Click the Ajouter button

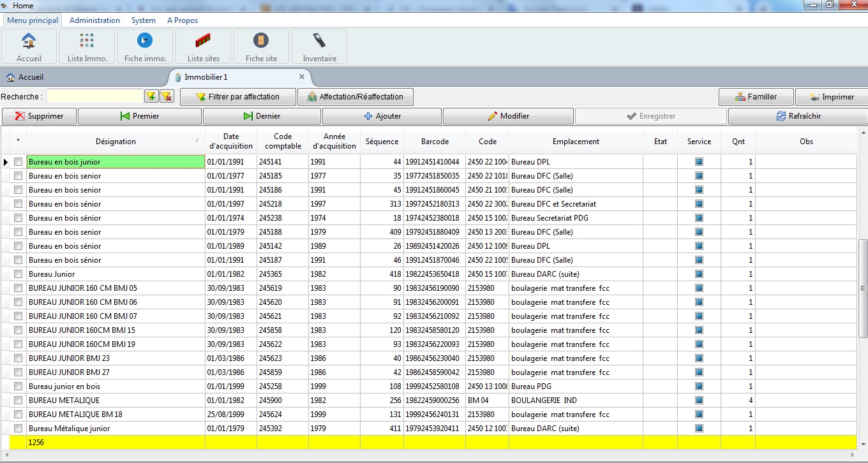point(382,116)
